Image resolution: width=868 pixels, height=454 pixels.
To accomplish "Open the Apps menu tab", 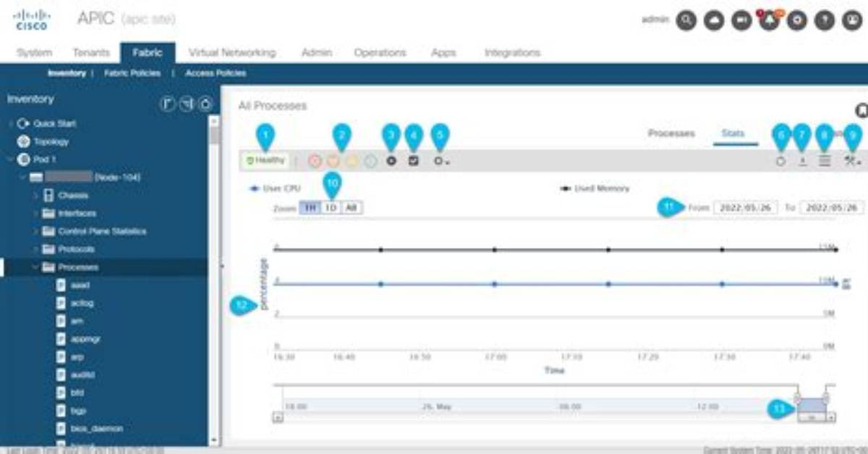I will tap(443, 53).
